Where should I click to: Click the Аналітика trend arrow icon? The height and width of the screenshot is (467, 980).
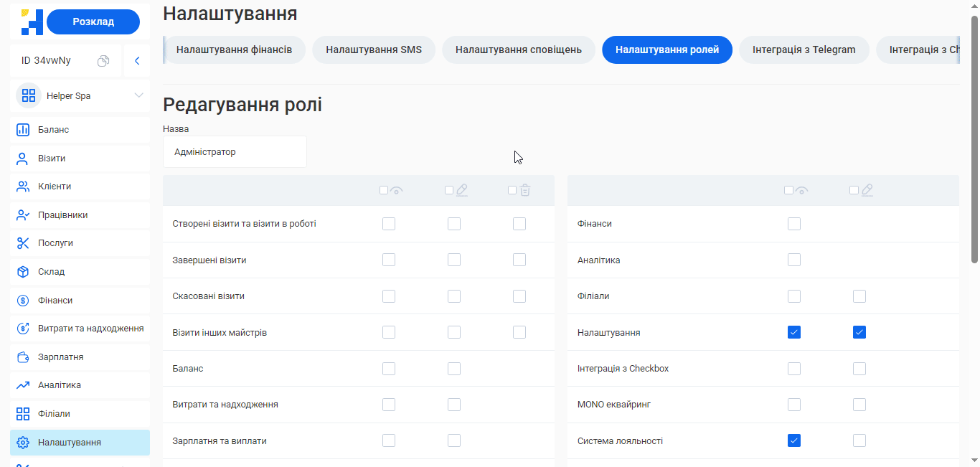coord(23,385)
